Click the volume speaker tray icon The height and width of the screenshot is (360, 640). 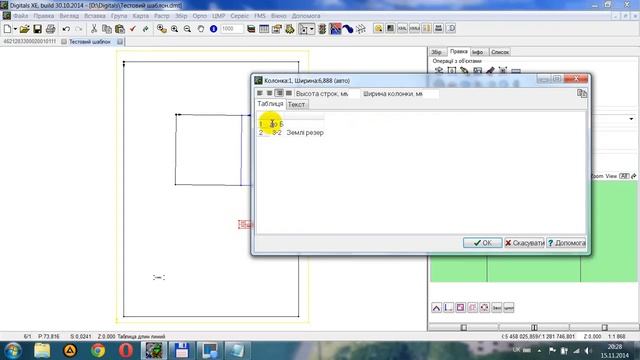588,351
